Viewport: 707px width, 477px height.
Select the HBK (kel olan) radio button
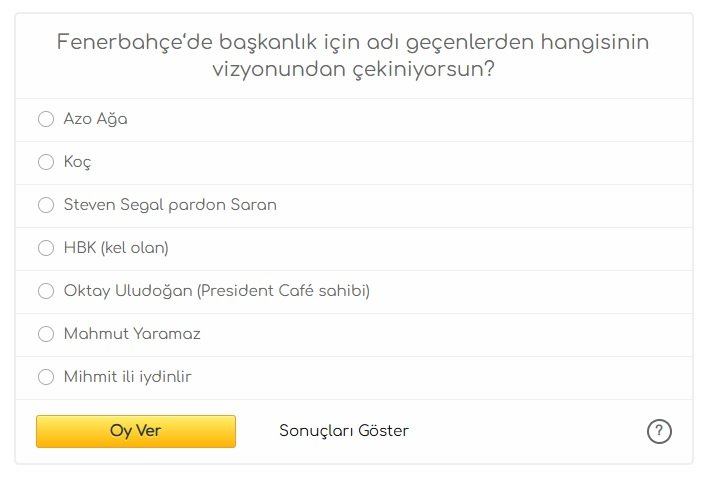pos(45,248)
